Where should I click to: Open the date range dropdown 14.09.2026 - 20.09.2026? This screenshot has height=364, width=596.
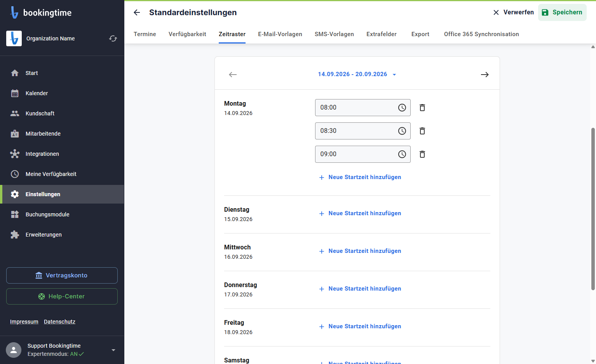357,74
